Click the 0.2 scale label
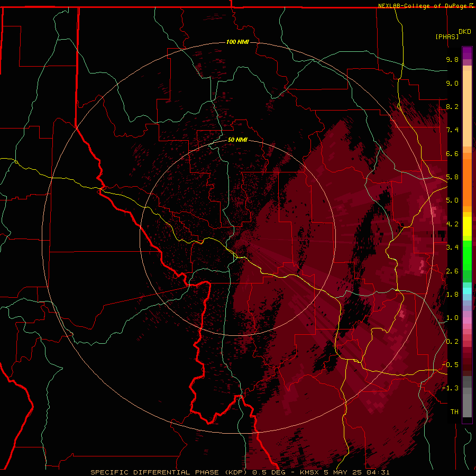This screenshot has height=476, width=476. tap(452, 342)
